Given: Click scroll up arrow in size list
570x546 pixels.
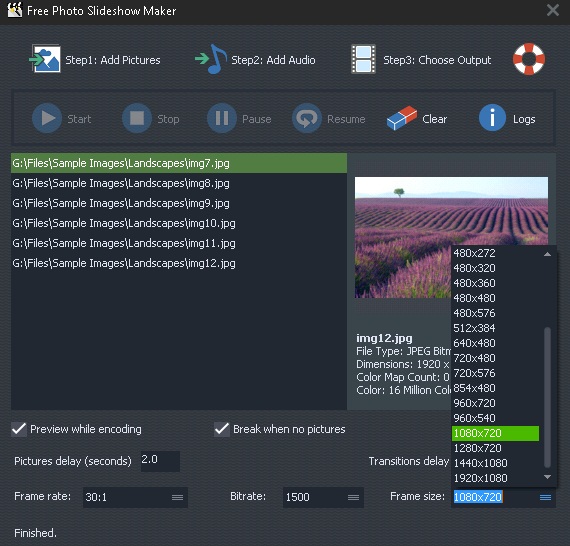Looking at the screenshot, I should click(547, 254).
